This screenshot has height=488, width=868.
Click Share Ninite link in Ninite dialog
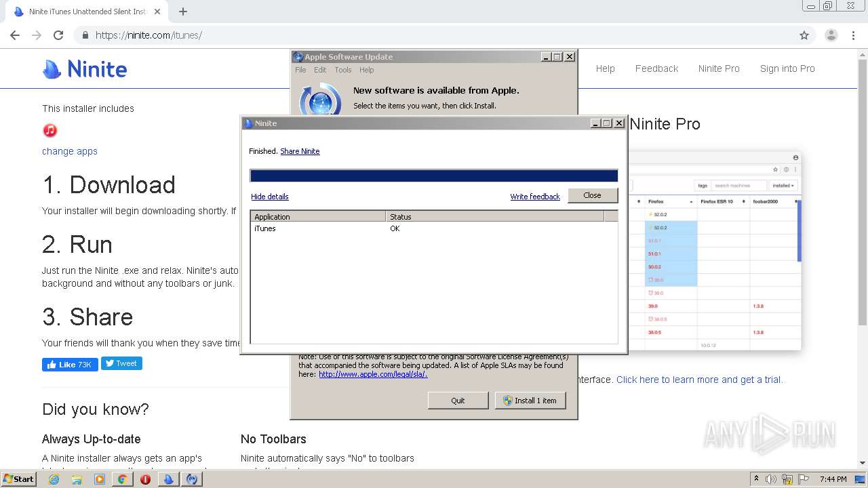(x=300, y=151)
